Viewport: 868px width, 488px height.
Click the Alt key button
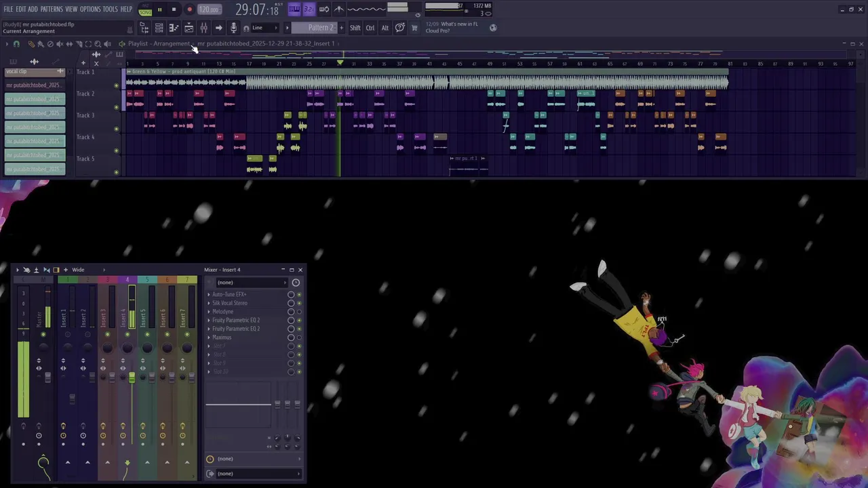coord(384,28)
